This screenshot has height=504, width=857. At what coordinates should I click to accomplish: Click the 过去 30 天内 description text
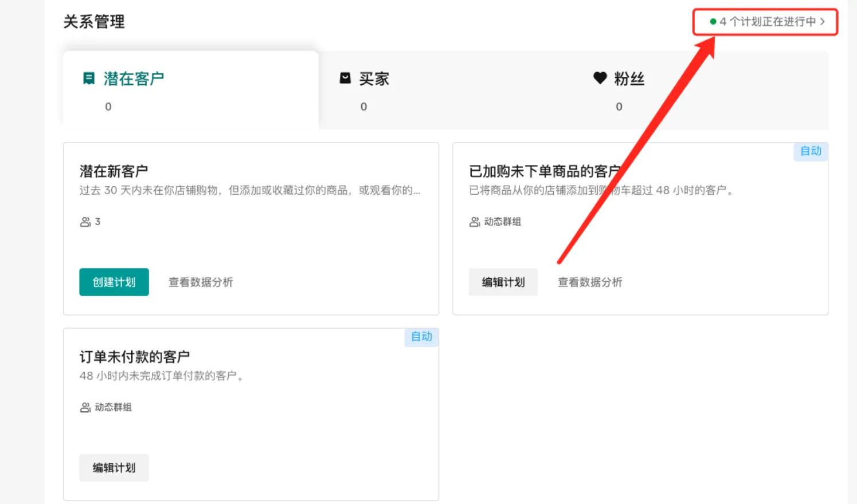tap(250, 190)
